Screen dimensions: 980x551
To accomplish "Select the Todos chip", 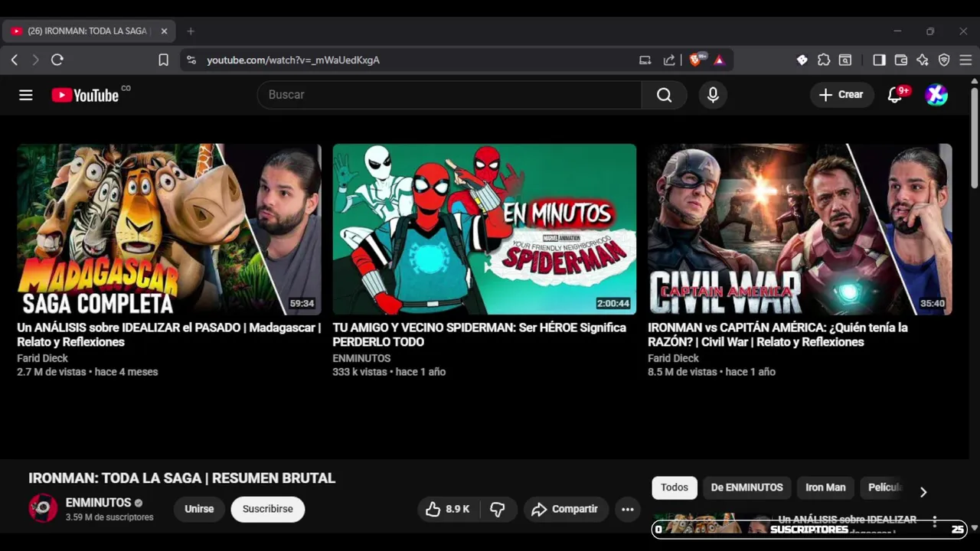I will 675,487.
